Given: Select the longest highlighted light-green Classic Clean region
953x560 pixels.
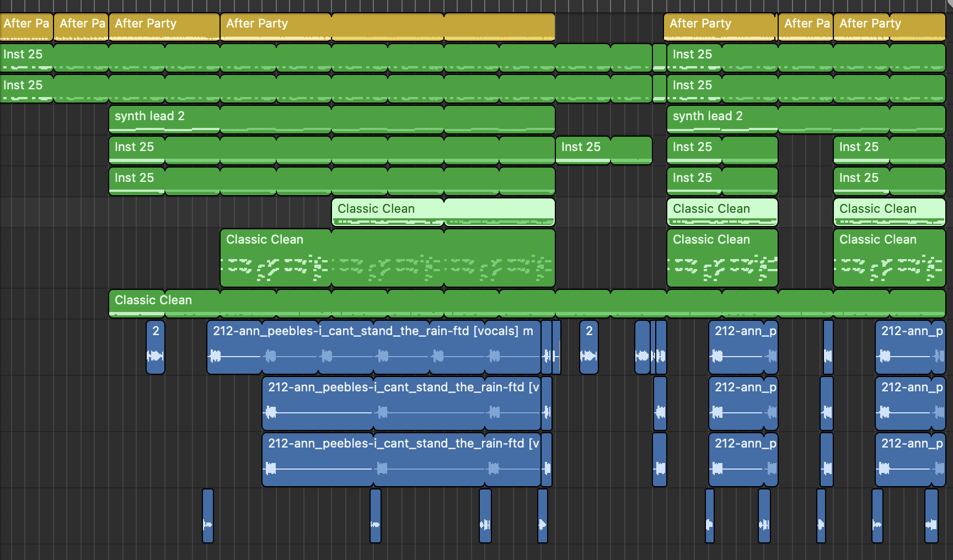Looking at the screenshot, I should [443, 212].
